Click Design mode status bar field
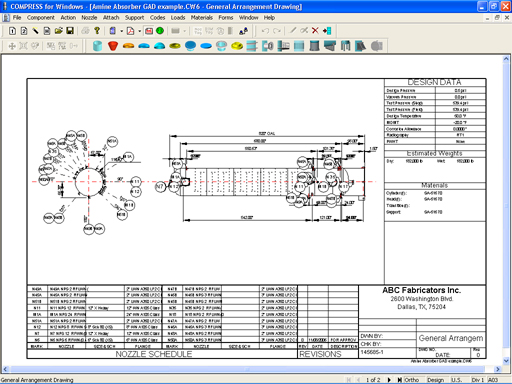Viewport: 512px width, 384px height. pyautogui.click(x=435, y=380)
